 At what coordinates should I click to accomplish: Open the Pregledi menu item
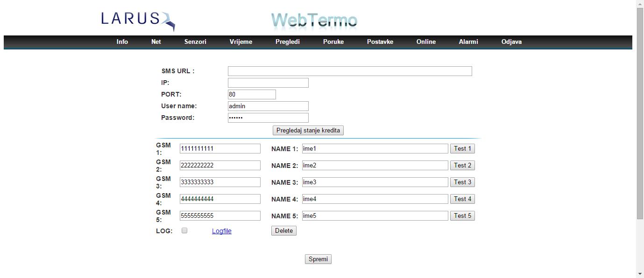[x=287, y=42]
